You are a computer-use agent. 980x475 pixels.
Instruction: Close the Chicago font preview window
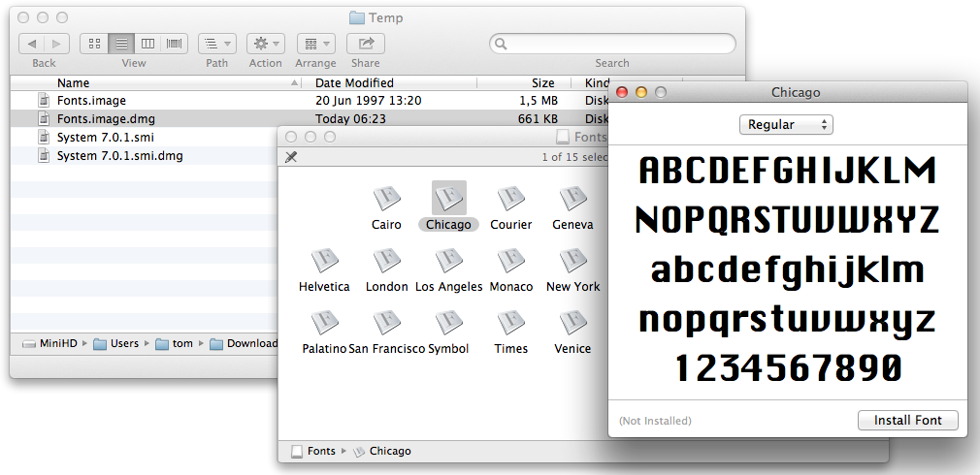[x=622, y=92]
